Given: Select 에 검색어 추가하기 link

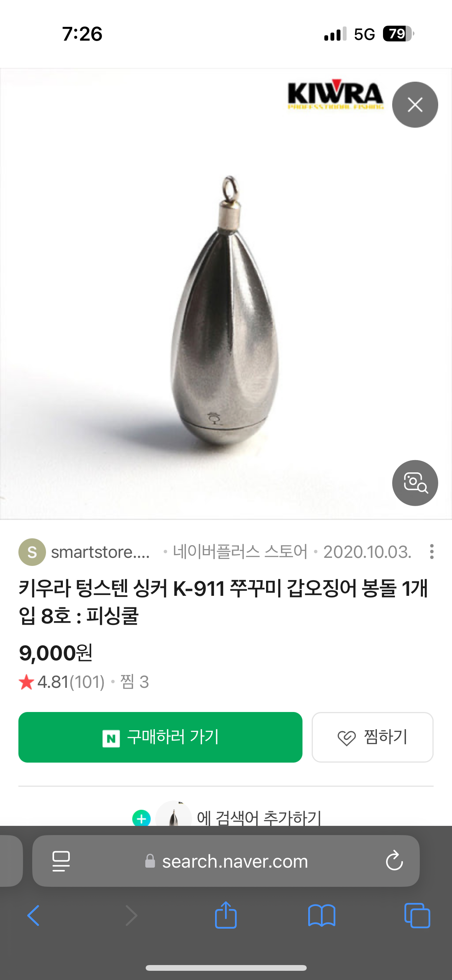Looking at the screenshot, I should pos(259,818).
